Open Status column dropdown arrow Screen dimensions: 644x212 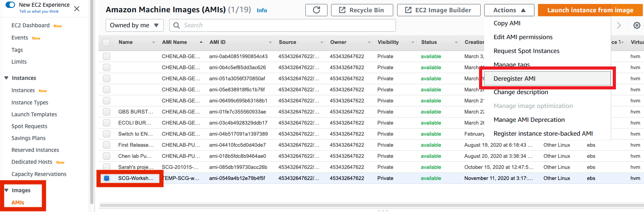(x=456, y=42)
